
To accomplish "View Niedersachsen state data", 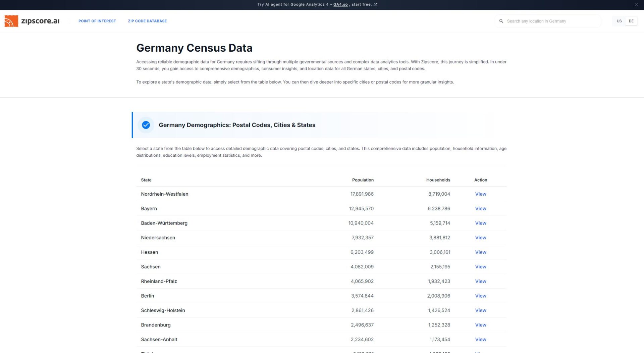I will tap(480, 238).
